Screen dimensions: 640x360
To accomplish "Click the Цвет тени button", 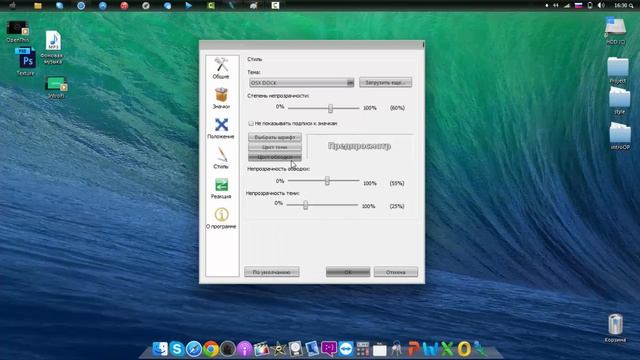I will (275, 147).
